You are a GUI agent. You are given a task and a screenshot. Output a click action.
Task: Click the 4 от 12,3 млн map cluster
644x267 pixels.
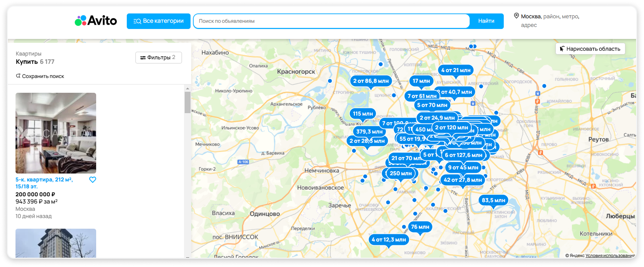point(389,240)
